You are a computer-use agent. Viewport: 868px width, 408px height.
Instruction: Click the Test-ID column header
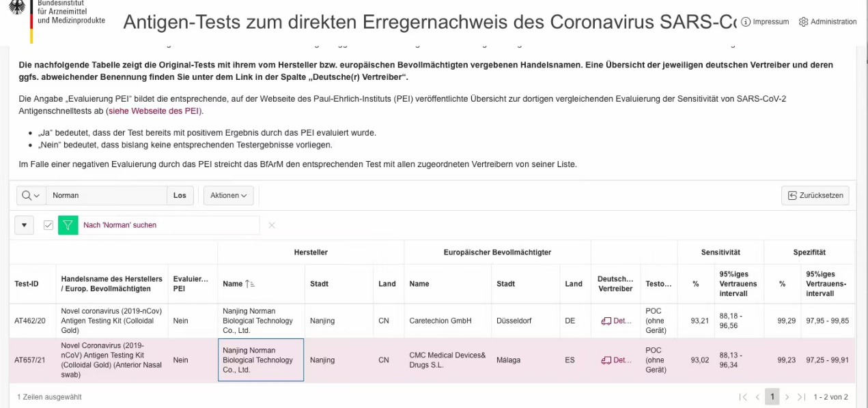(x=27, y=284)
